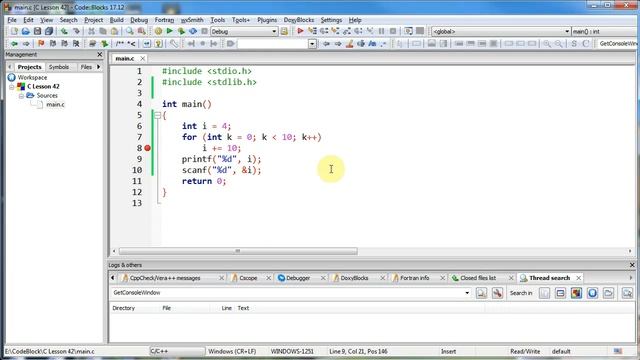Click the Windows (CR+LF) status bar entry
Screen dimensions: 640x360
coord(232,351)
